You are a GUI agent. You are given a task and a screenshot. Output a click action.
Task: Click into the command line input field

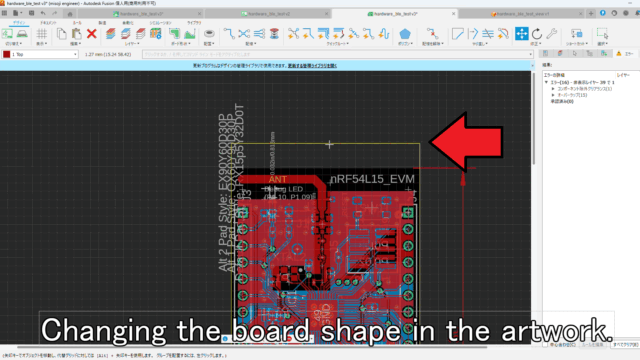[338, 54]
